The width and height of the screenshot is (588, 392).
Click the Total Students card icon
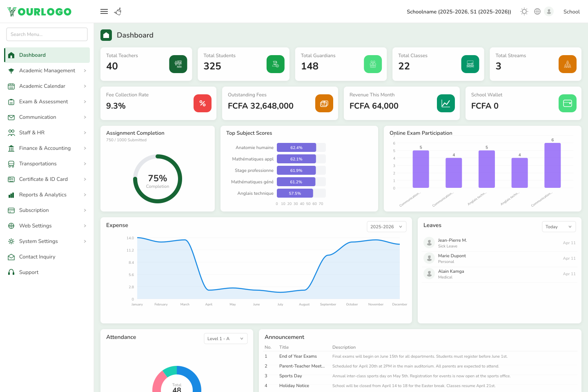pyautogui.click(x=276, y=64)
